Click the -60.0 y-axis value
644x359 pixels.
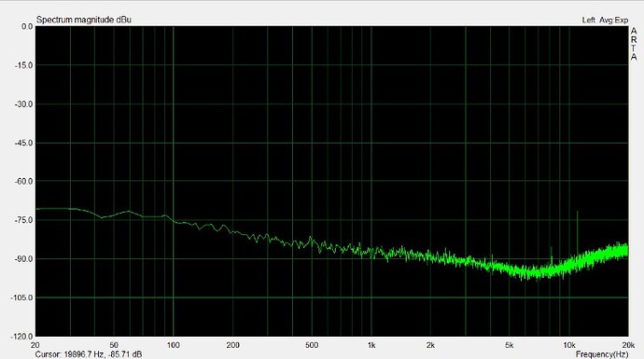[x=24, y=181]
